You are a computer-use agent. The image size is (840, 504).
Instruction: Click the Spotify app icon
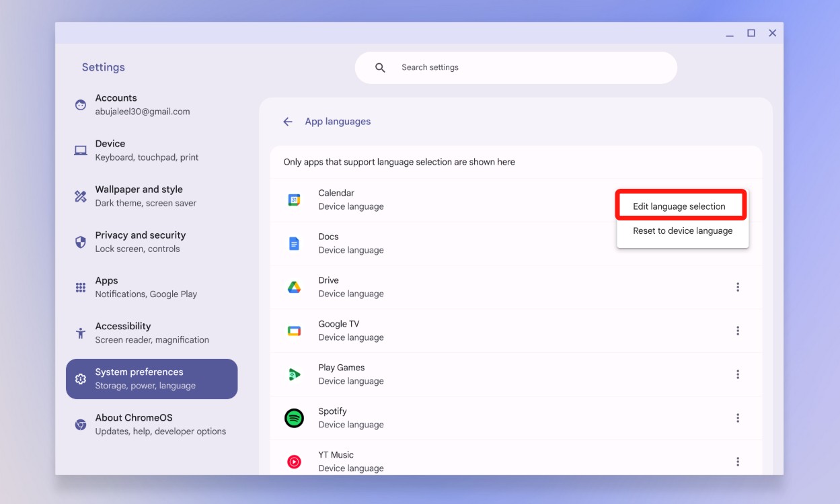coord(294,418)
